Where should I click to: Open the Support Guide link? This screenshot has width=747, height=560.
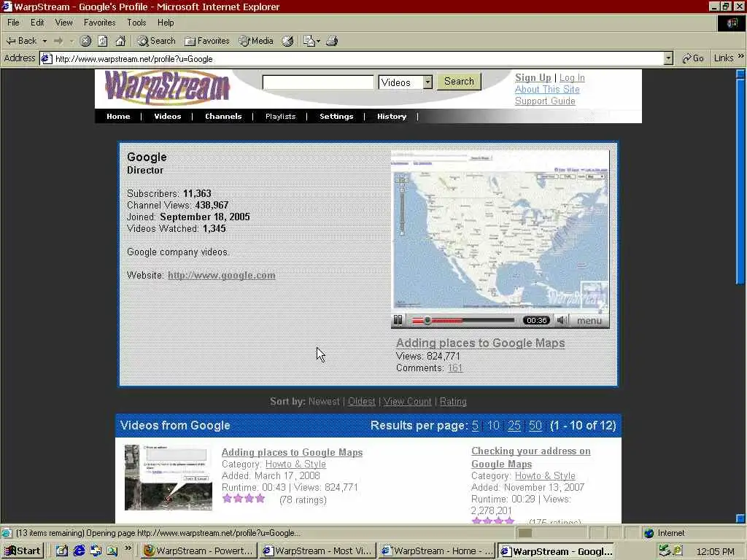pyautogui.click(x=544, y=101)
